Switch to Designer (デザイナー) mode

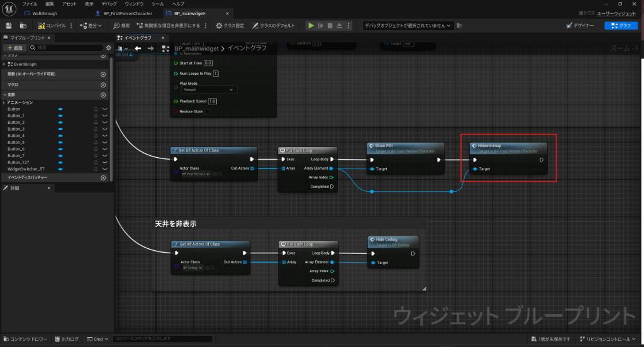581,26
